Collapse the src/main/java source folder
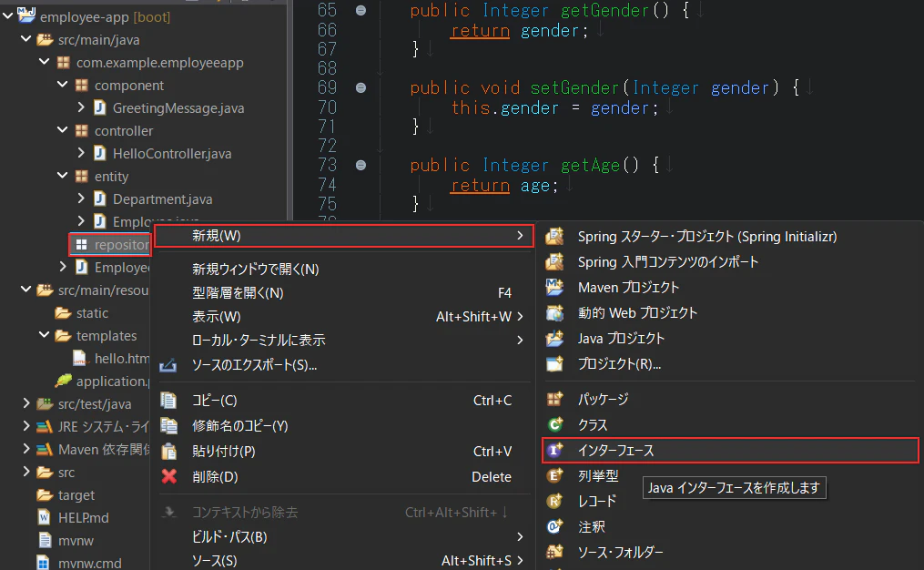 (25, 39)
